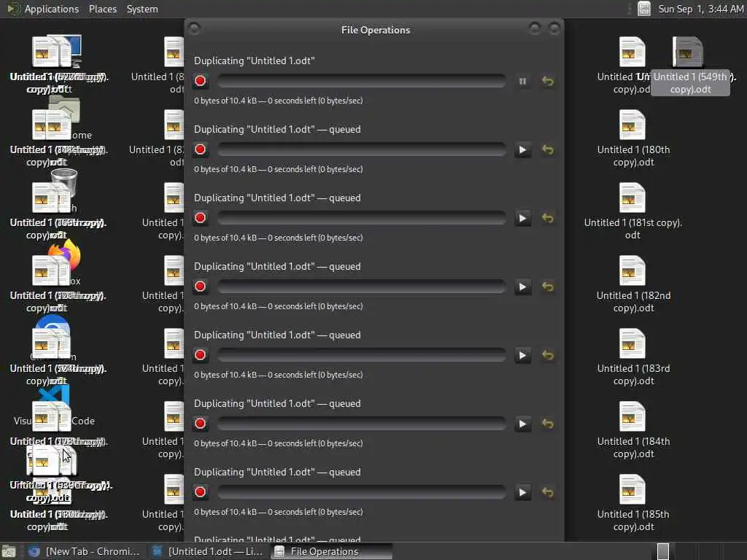
Task: Select the Untitled 1 (185th copy).odt desktop file
Action: pyautogui.click(x=633, y=503)
